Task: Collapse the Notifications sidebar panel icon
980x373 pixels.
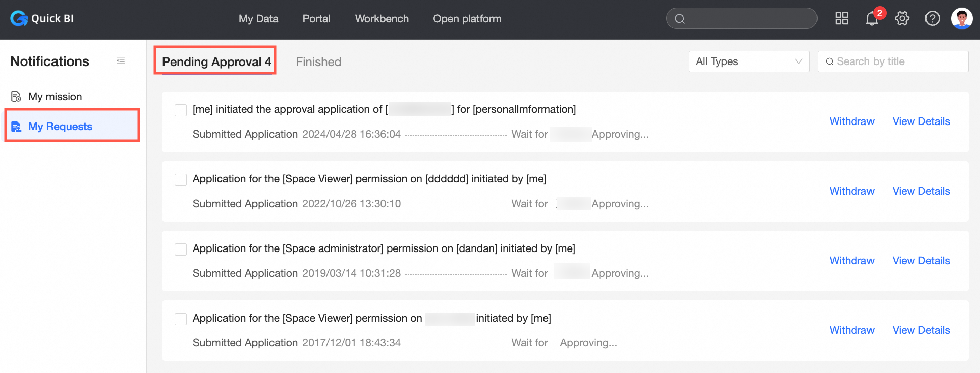Action: (121, 61)
